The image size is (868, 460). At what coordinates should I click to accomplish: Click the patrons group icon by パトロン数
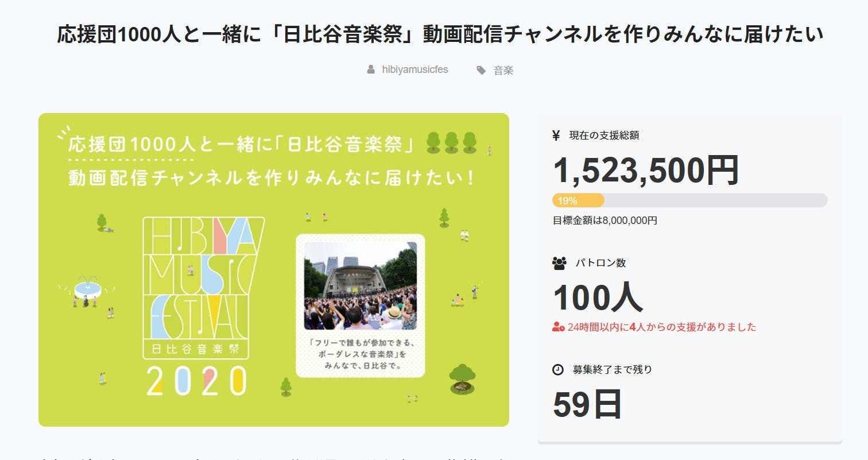(x=559, y=263)
